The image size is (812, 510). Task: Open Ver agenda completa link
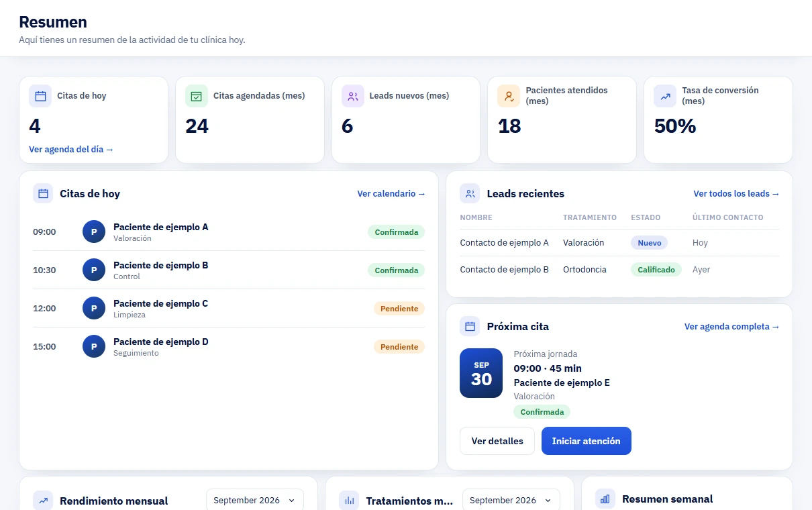coord(731,327)
